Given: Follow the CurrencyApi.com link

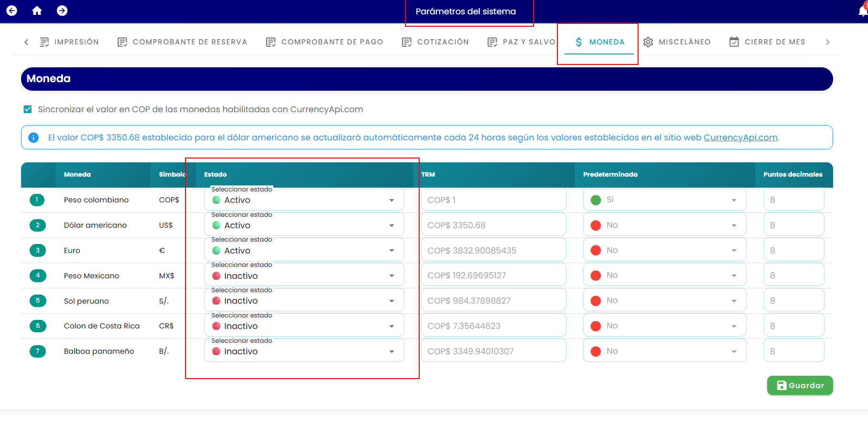Looking at the screenshot, I should tap(740, 137).
